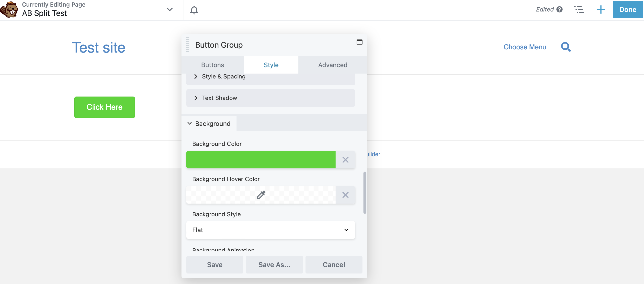Screen dimensions: 644x284
Task: Clear the Background Hover Color value
Action: pos(345,195)
